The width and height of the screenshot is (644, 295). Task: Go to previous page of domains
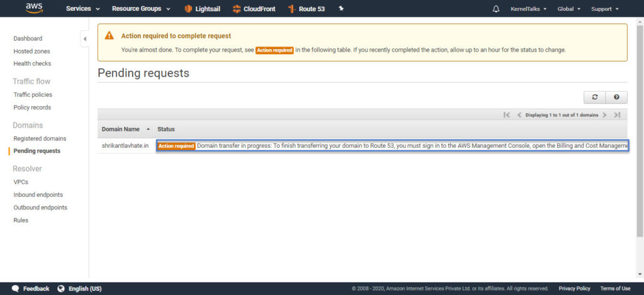pyautogui.click(x=519, y=115)
